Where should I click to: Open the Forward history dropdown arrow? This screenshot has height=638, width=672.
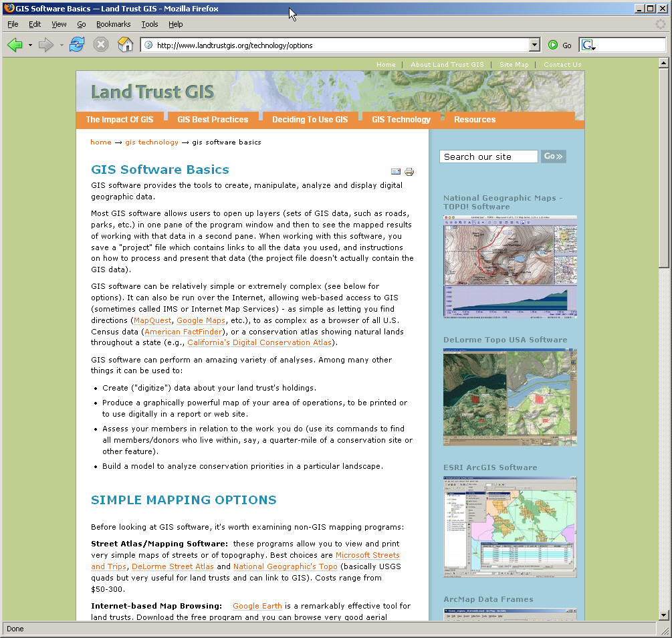pos(62,45)
